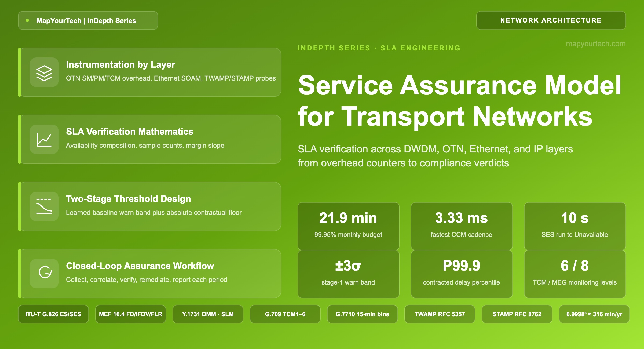The height and width of the screenshot is (349, 644).
Task: Visit the mapyourtech.com link
Action: click(x=596, y=44)
